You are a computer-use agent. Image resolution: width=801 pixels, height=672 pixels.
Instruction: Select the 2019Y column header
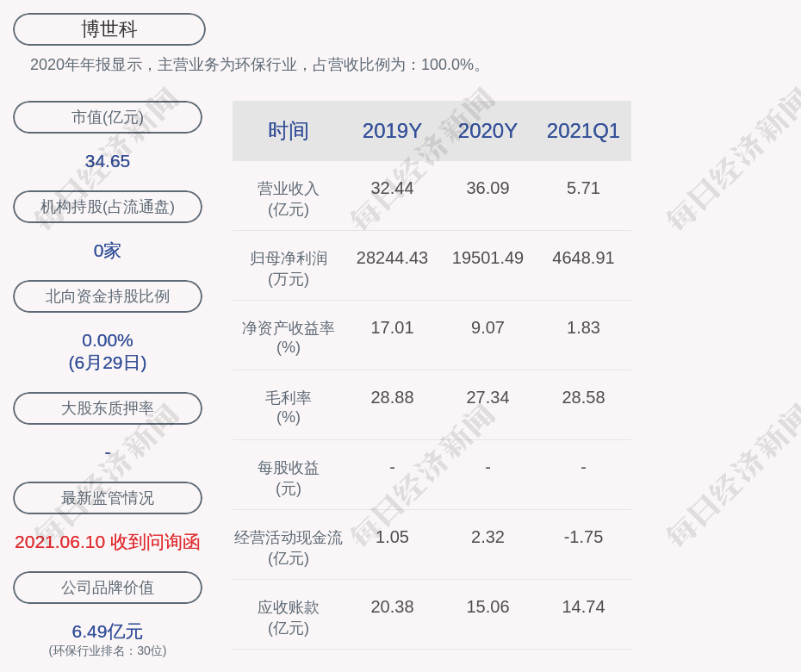click(392, 131)
